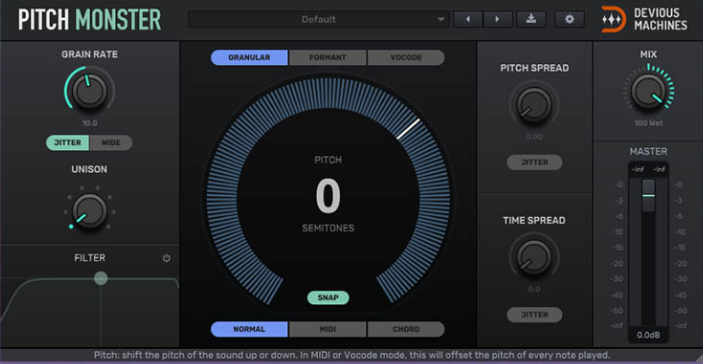Image resolution: width=703 pixels, height=364 pixels.
Task: Toggle the Filter power icon
Action: [x=166, y=258]
